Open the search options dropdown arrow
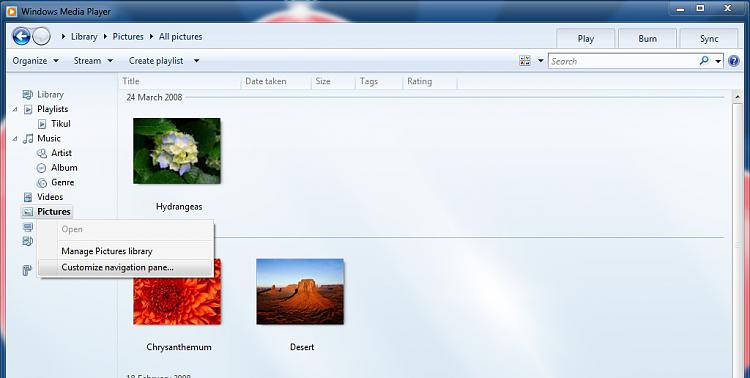Viewport: 750px width, 378px height. [718, 61]
